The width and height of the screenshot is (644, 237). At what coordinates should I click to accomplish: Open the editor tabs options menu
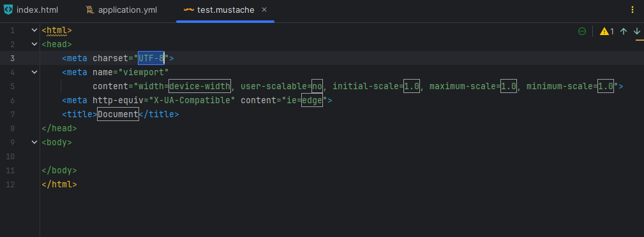click(x=633, y=10)
